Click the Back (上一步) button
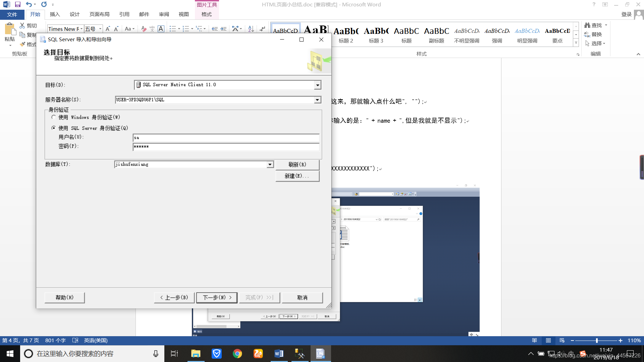 pos(174,297)
